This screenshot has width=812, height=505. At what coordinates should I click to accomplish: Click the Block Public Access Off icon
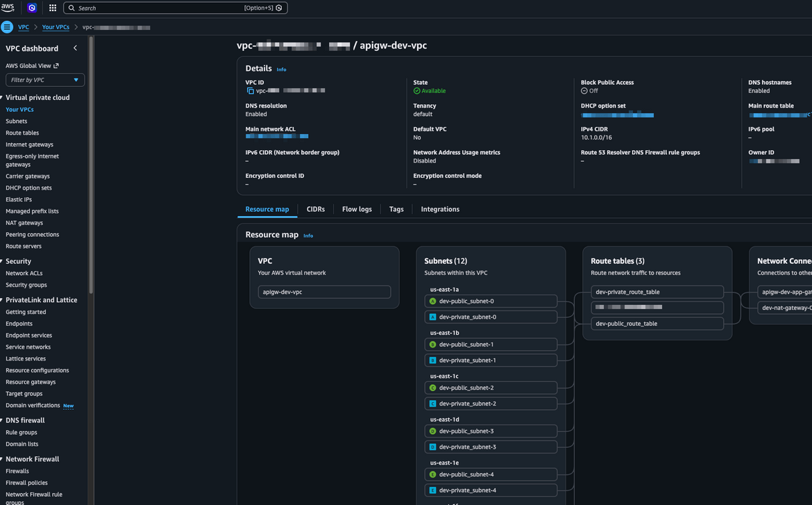tap(584, 91)
